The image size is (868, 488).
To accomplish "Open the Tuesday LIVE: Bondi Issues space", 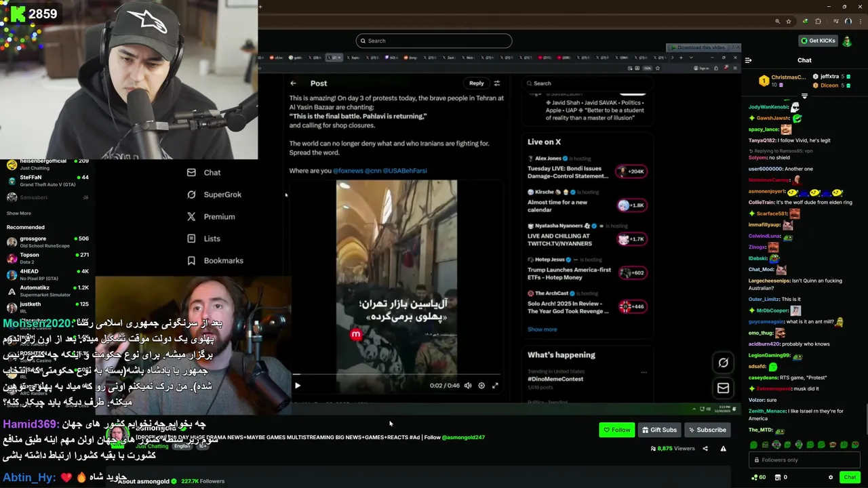I will [x=587, y=168].
